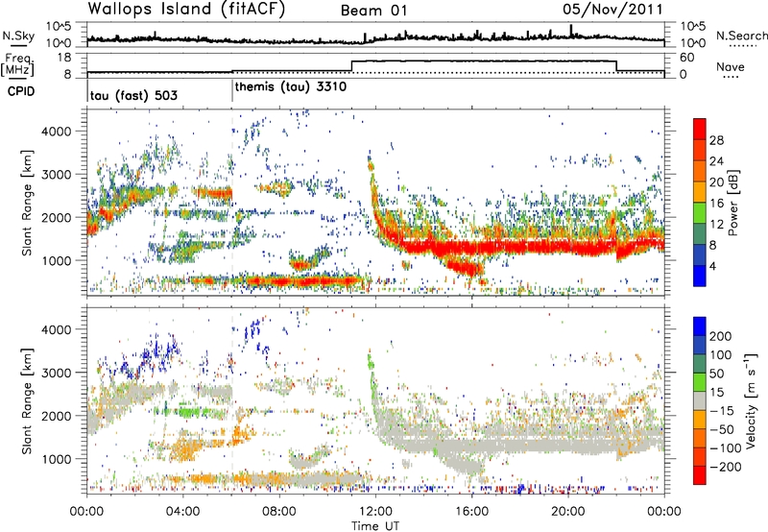Click the frequency step-up near 11:00 in the Freq panel
Image resolution: width=768 pixels, height=532 pixels.
tap(351, 66)
